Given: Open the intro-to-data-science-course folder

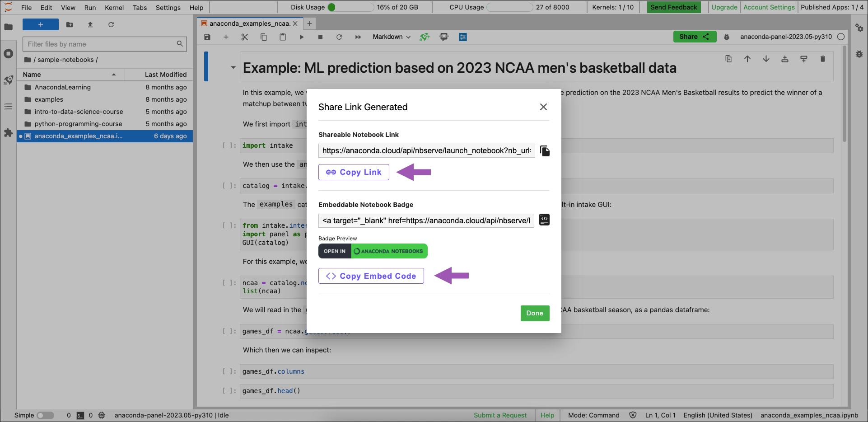Looking at the screenshot, I should coord(105,112).
